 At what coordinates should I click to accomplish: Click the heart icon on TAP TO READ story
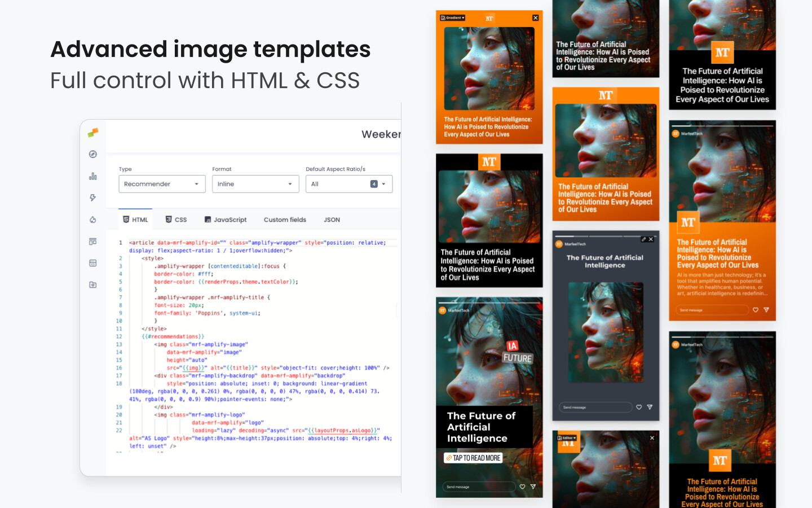[522, 487]
